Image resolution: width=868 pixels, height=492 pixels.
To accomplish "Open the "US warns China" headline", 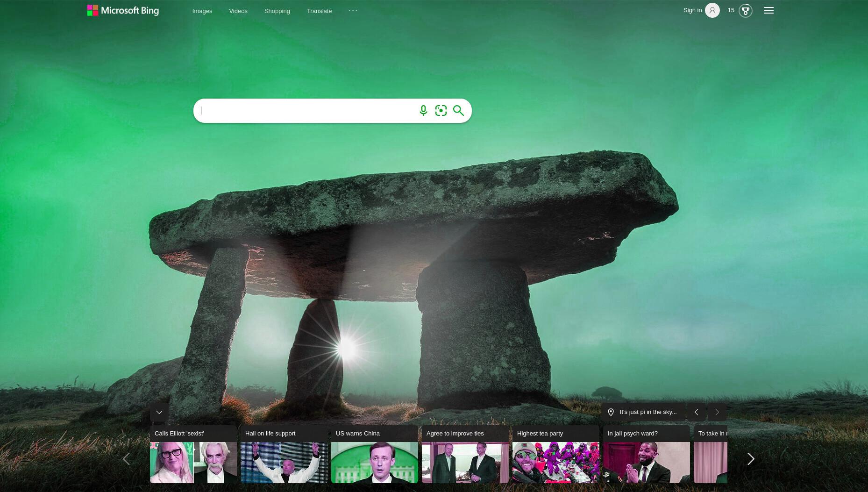I will pos(358,434).
